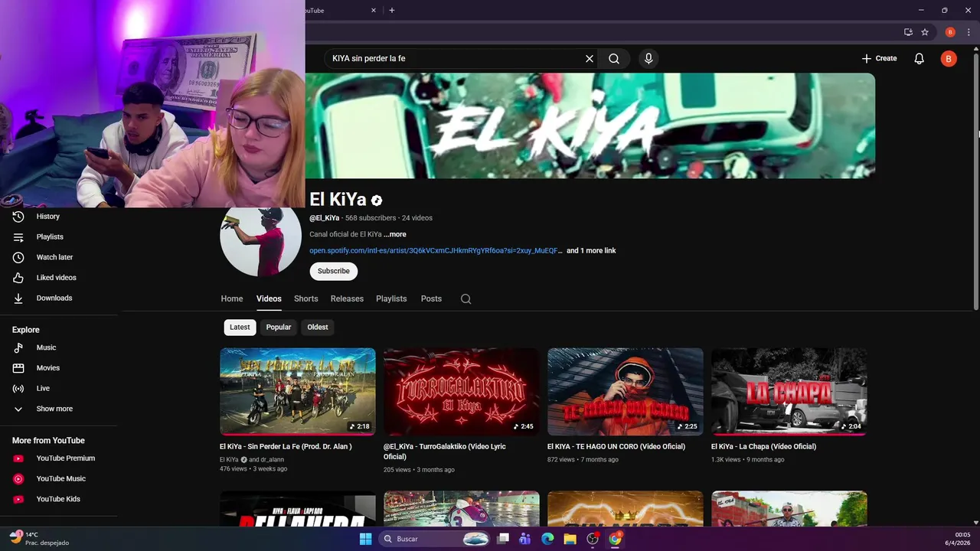Open the Posts tab
980x551 pixels.
(431, 298)
